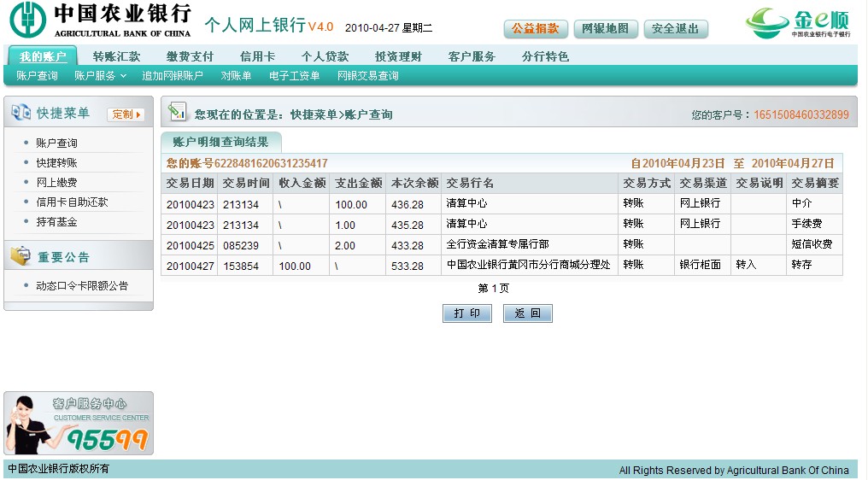Switch to the 转账汇款 tab
The height and width of the screenshot is (480, 868).
point(116,56)
